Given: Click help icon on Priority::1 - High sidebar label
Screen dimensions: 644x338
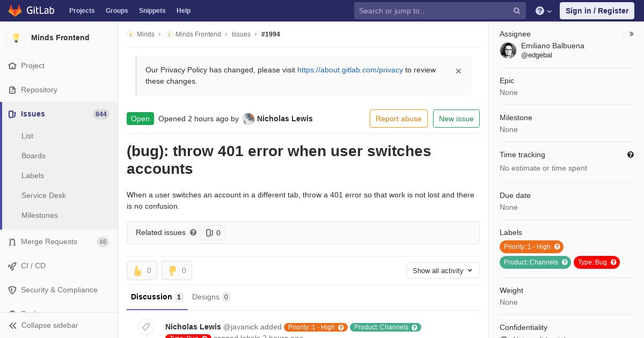Looking at the screenshot, I should [557, 247].
